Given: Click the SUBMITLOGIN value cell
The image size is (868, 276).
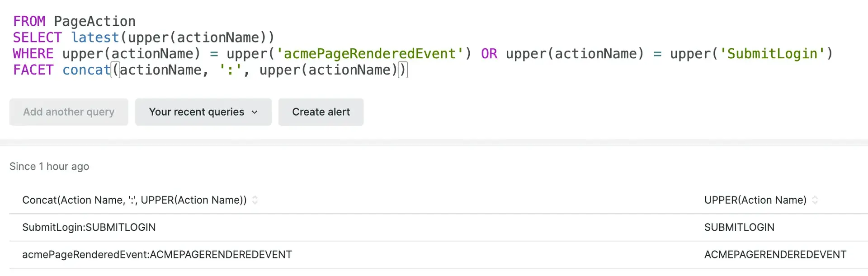Looking at the screenshot, I should 739,227.
